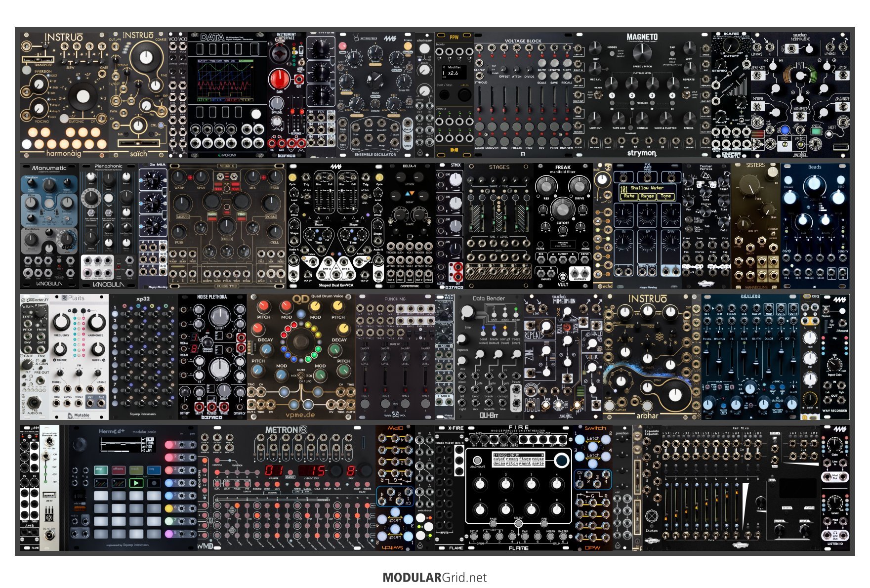Click the Metron CURRENT STEP display showing 15
This screenshot has width=870, height=588.
coord(311,470)
